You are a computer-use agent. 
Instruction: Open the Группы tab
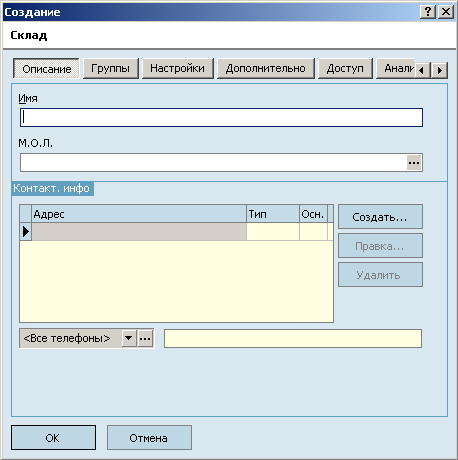[x=110, y=68]
